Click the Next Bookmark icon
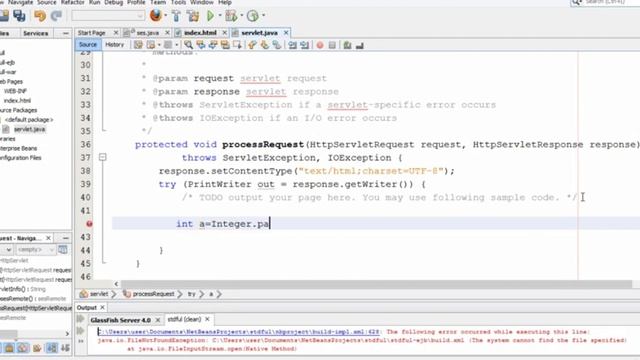 point(264,45)
